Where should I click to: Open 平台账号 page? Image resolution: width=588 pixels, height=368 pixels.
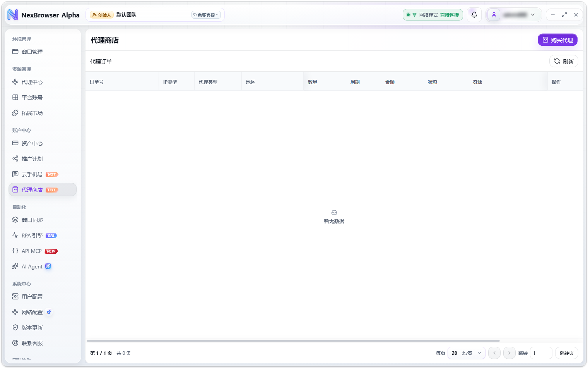click(43, 98)
